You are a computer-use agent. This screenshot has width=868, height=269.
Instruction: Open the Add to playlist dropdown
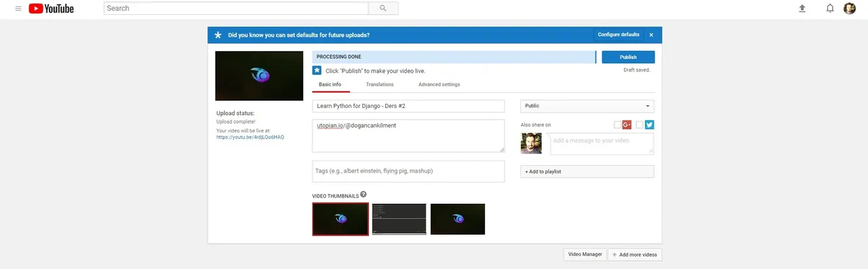[587, 171]
